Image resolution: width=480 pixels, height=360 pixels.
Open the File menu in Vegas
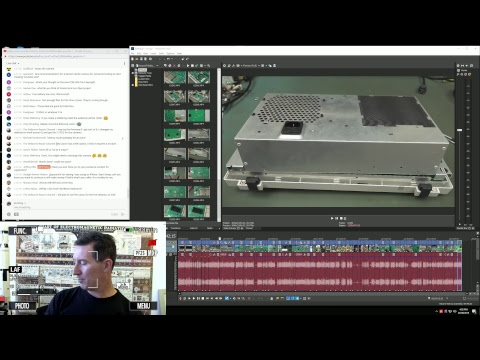[133, 53]
